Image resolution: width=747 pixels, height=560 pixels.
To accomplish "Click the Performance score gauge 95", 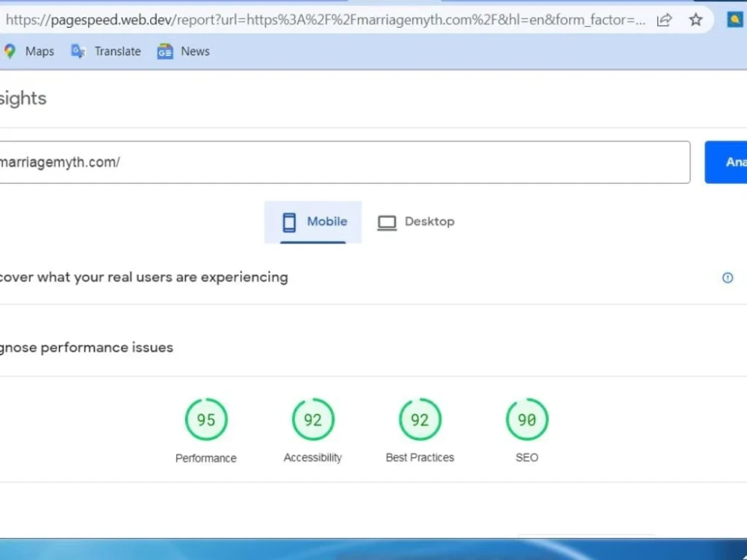I will (x=206, y=420).
